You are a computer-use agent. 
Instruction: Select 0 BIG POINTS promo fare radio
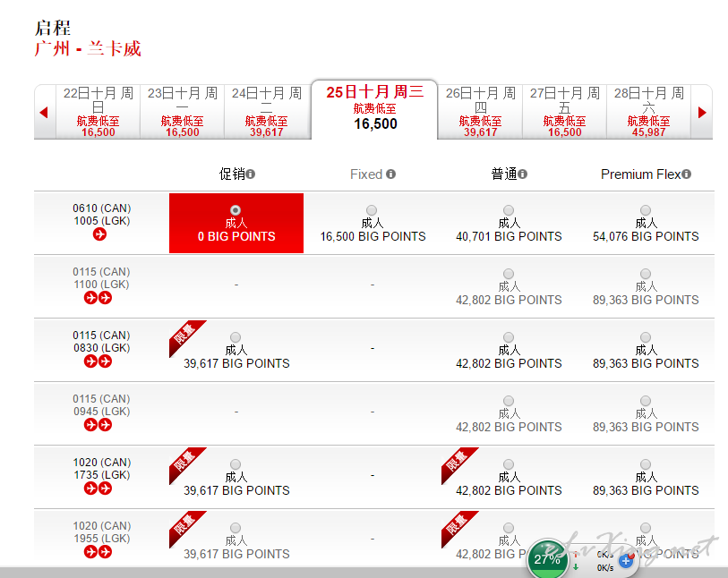click(236, 210)
